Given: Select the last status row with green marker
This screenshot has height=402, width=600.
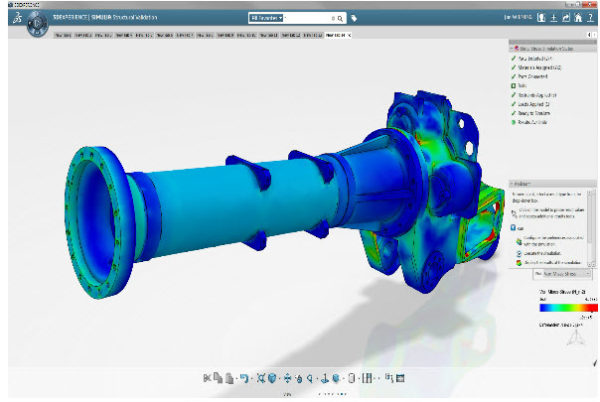Looking at the screenshot, I should (530, 122).
